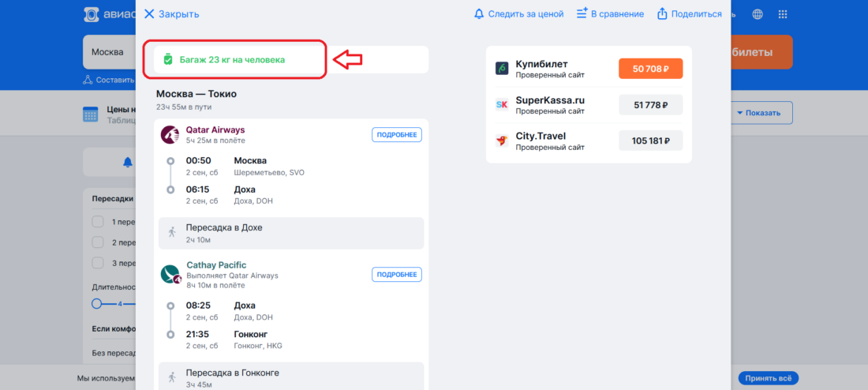Expand Подробнее for Cathay Pacific flight
Screen dimensions: 868x390
click(x=396, y=274)
